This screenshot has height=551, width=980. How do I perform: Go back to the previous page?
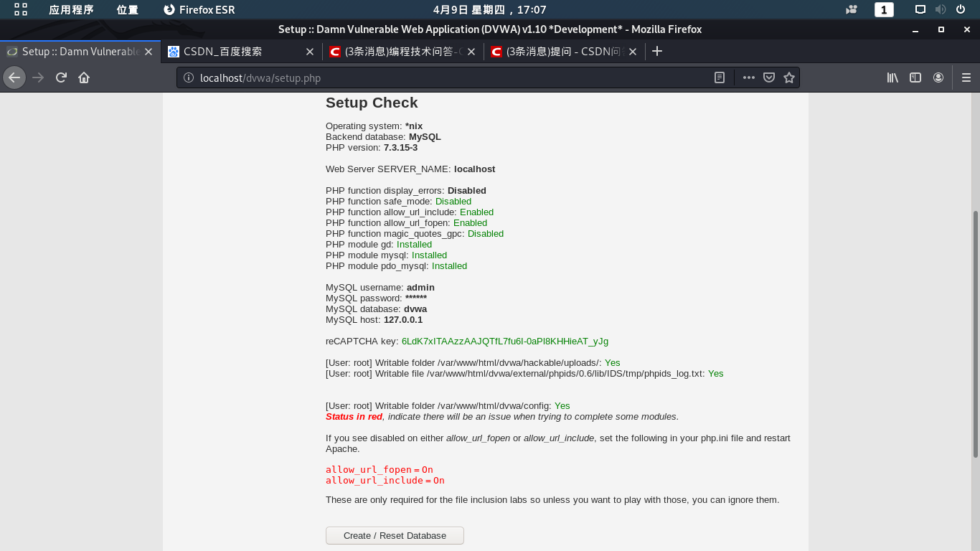[x=14, y=77]
